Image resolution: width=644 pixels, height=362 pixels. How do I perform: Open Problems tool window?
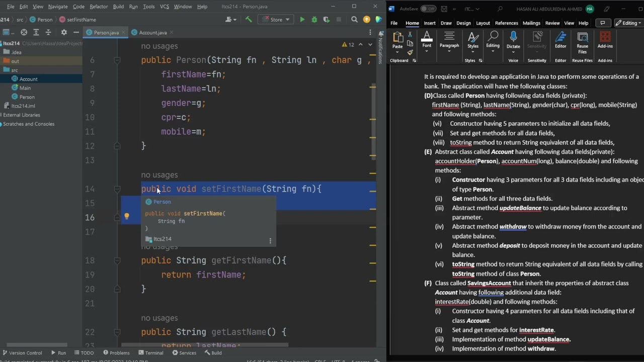(x=116, y=353)
